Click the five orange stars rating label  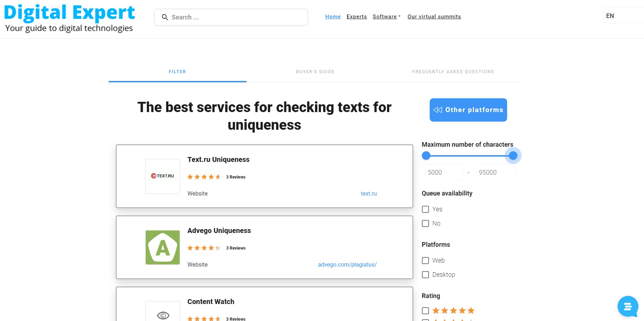(x=453, y=311)
